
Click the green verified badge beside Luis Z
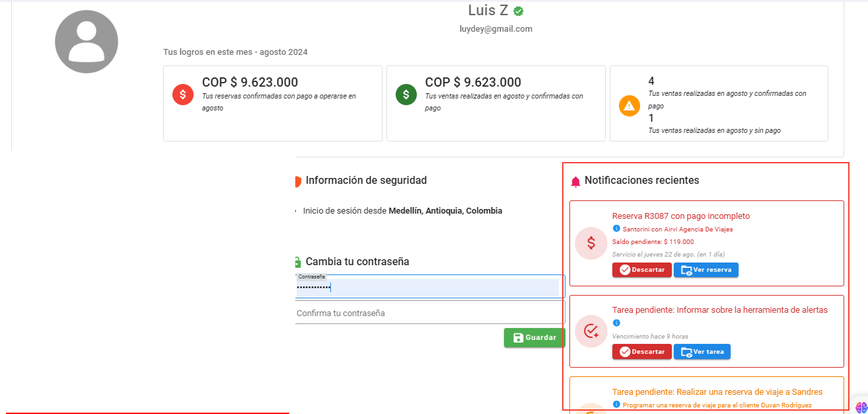[x=519, y=11]
